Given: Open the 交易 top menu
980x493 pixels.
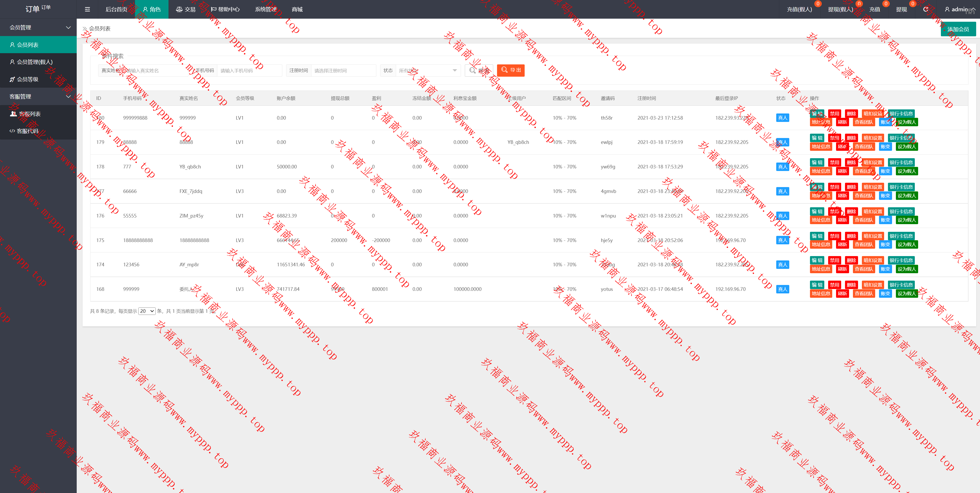Looking at the screenshot, I should [x=186, y=9].
